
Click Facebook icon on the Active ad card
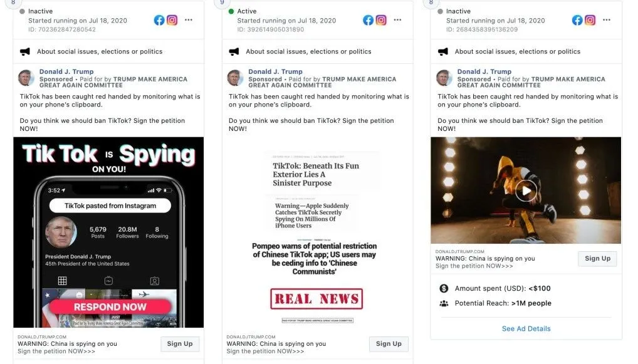(x=368, y=20)
